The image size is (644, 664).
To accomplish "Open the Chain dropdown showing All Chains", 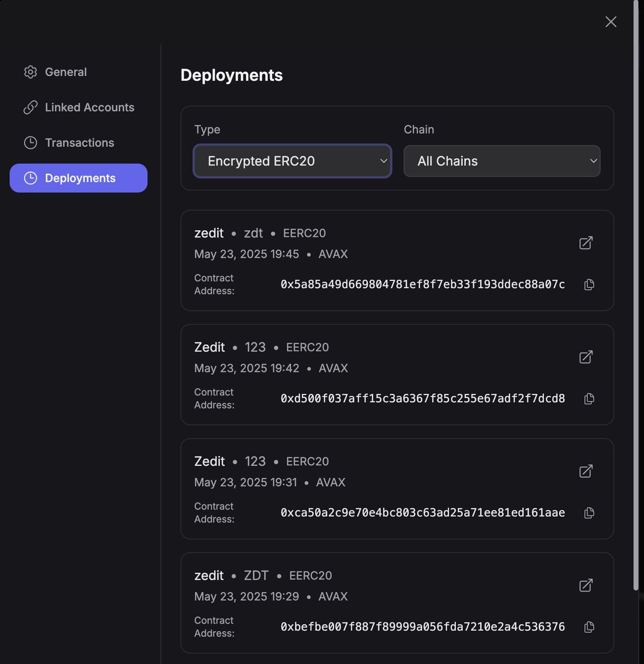I will [502, 161].
